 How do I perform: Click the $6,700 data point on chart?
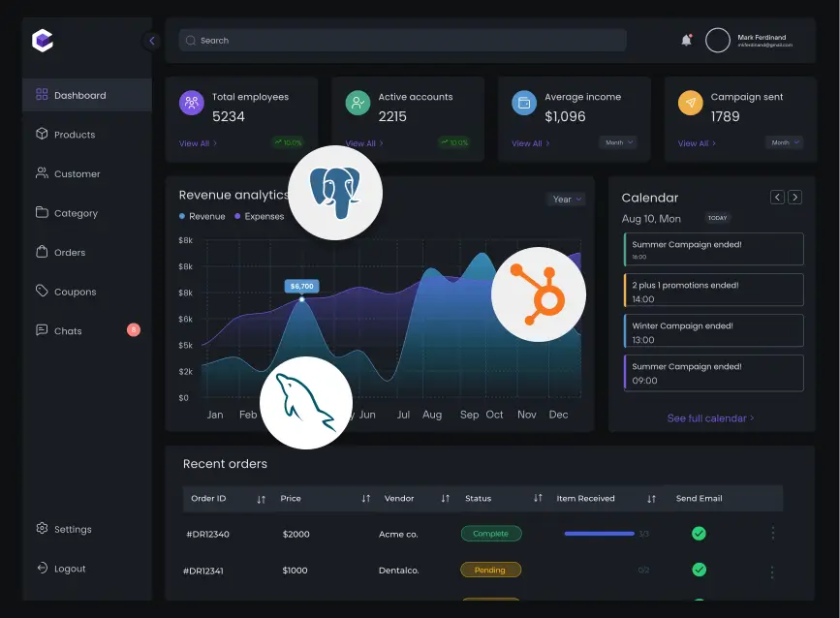[x=302, y=299]
